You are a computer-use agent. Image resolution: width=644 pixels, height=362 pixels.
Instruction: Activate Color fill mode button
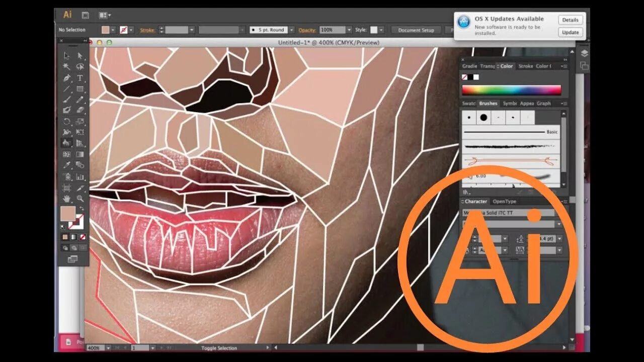tap(65, 237)
